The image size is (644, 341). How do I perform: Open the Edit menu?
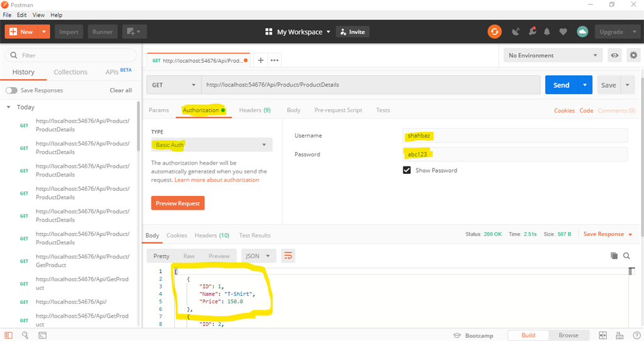point(22,15)
